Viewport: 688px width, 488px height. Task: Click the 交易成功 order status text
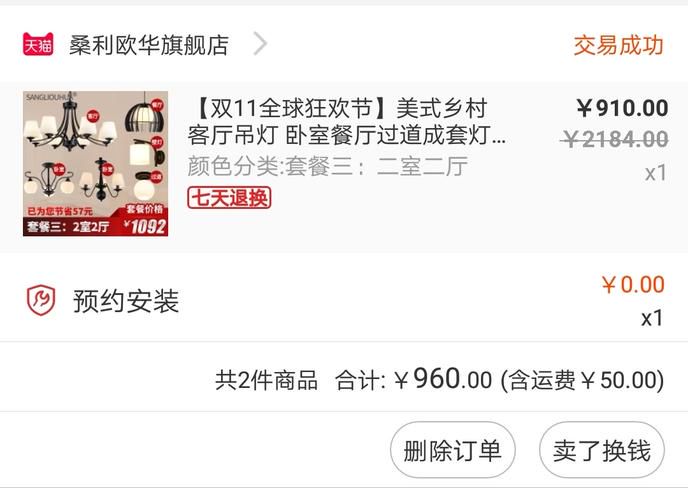pyautogui.click(x=618, y=45)
